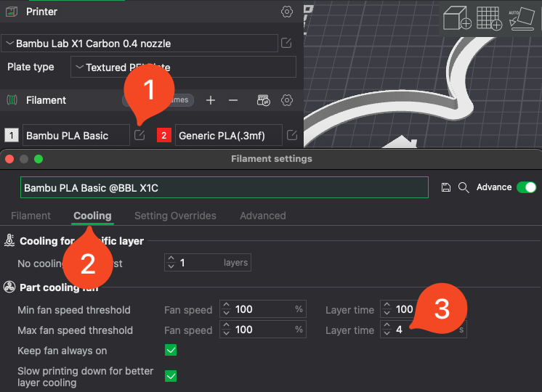This screenshot has height=392, width=542.
Task: Decrease Max fan speed threshold percent
Action: coord(227,334)
